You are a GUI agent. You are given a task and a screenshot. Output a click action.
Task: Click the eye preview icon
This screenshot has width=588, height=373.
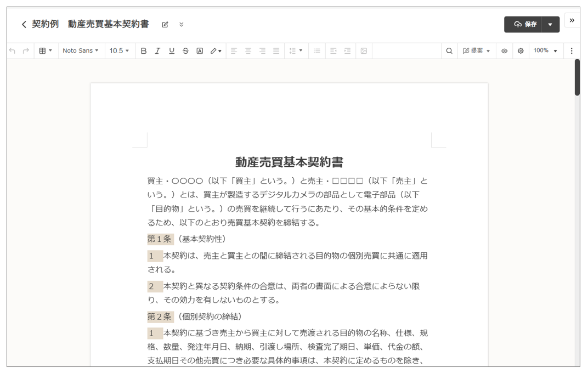[505, 51]
